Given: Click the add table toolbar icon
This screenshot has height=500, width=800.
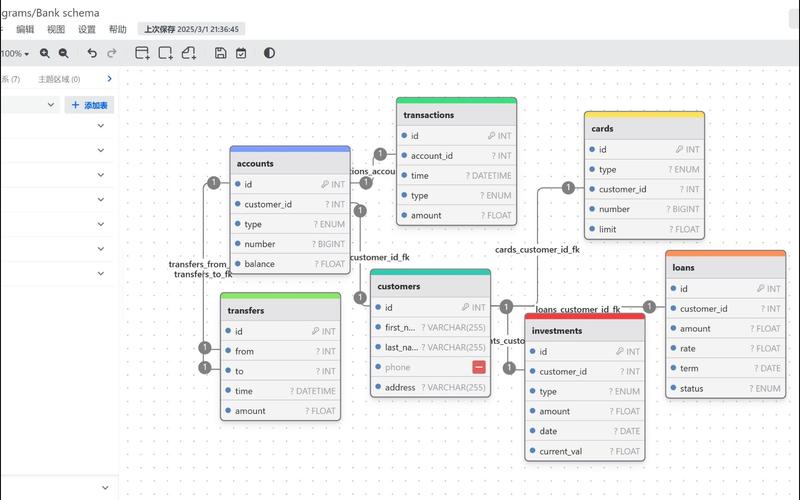Looking at the screenshot, I should tap(142, 53).
